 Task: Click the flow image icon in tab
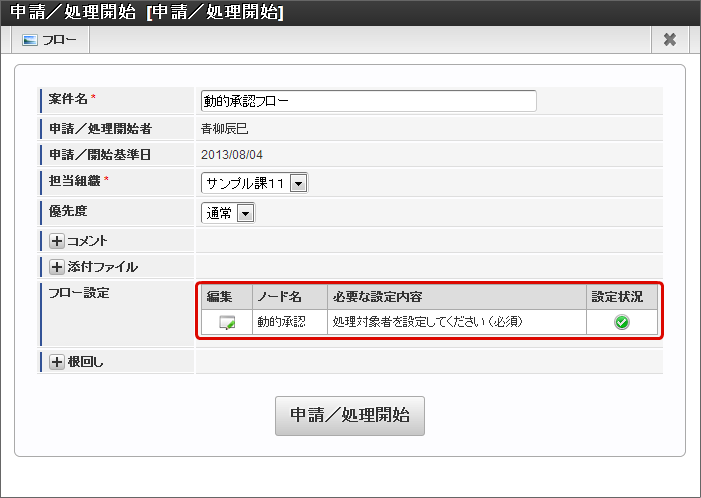[x=30, y=40]
